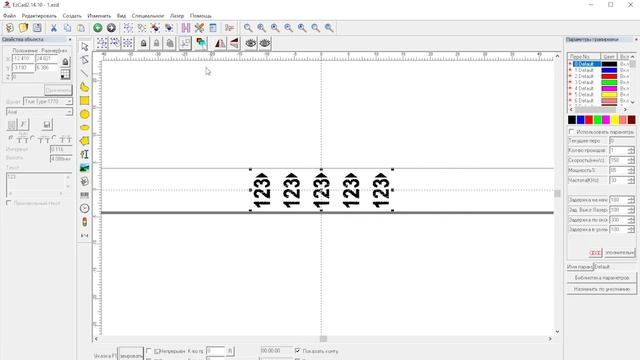Open the Лазер menu

tap(177, 16)
